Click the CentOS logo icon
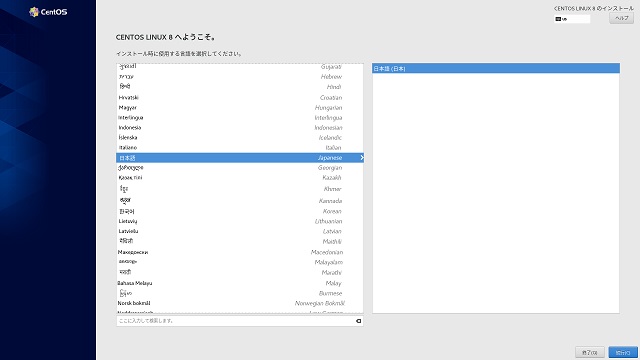 click(x=34, y=12)
